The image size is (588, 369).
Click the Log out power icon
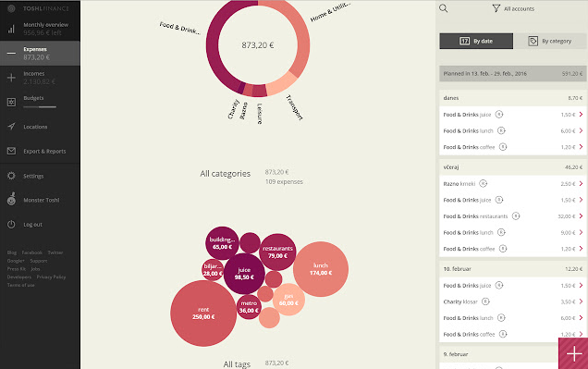click(x=11, y=224)
